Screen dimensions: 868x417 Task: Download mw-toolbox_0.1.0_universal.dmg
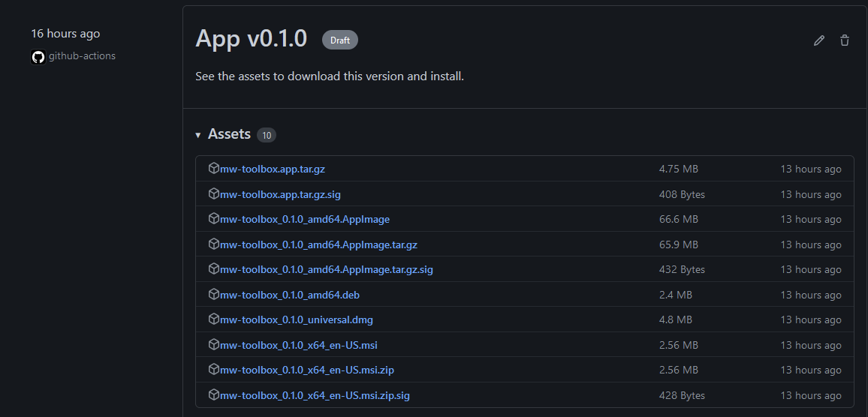tap(296, 320)
